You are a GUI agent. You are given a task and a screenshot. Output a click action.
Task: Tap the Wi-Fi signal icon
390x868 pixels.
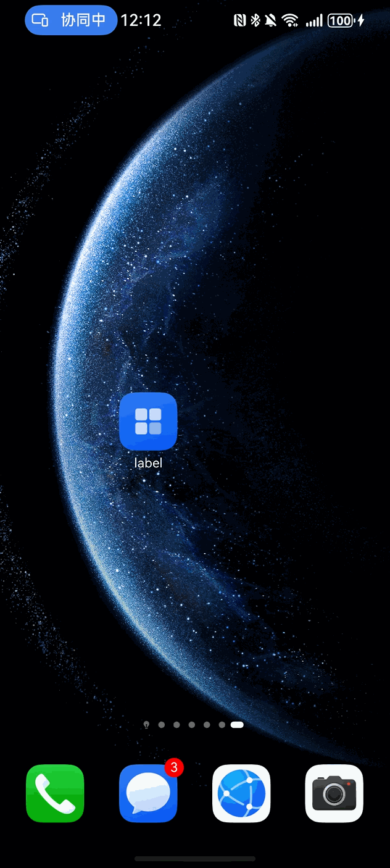tap(290, 21)
